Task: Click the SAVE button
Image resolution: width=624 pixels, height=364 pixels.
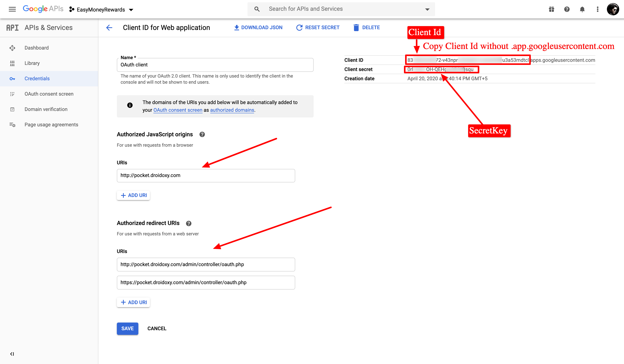Action: click(x=127, y=328)
